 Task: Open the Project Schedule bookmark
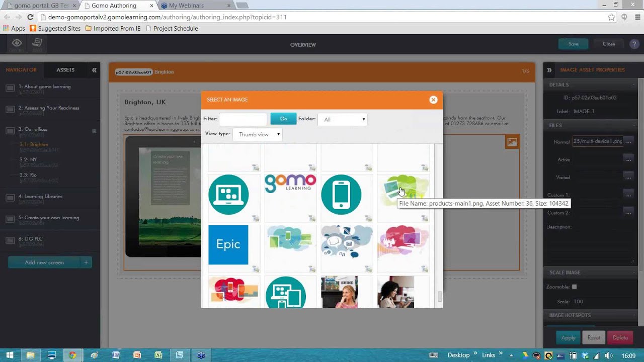click(172, 29)
